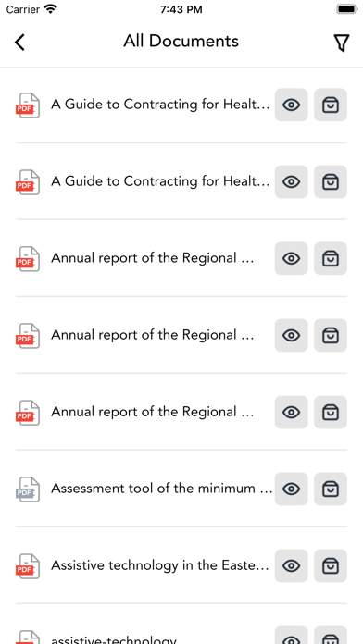Open the filter funnel icon
The height and width of the screenshot is (644, 363).
pos(341,43)
